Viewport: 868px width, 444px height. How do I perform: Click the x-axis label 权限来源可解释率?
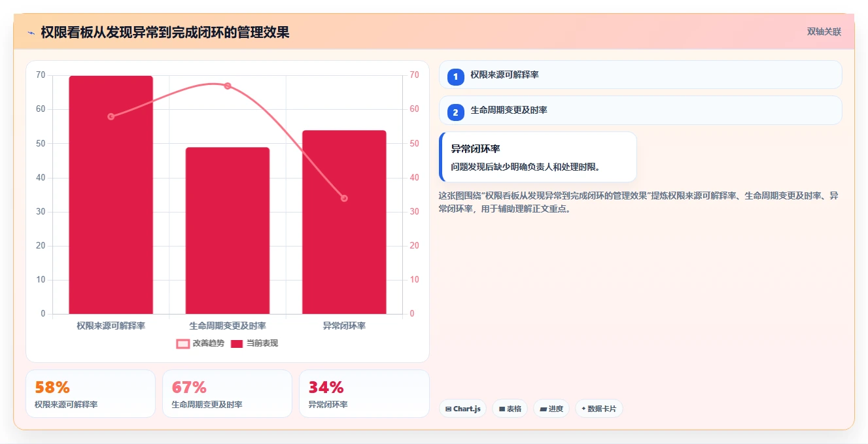tap(111, 326)
